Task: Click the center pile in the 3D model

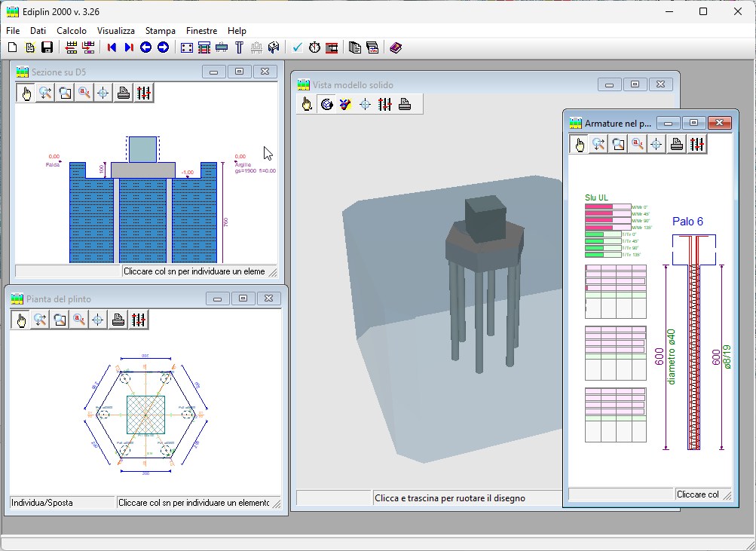Action: click(479, 320)
